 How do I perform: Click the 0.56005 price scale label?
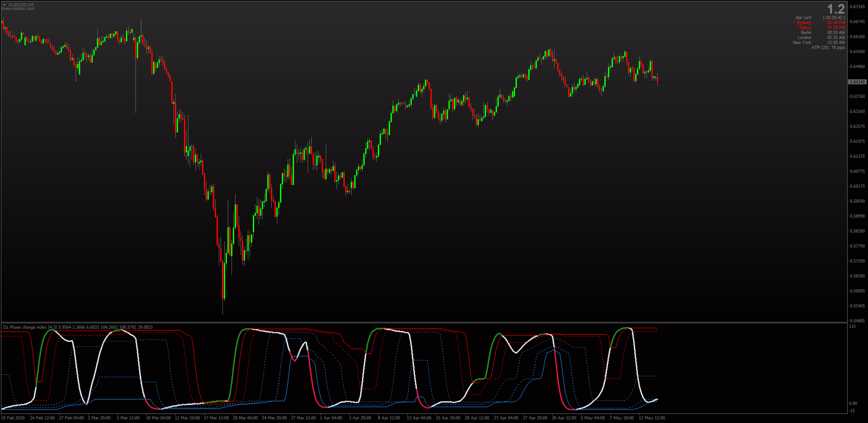857,291
